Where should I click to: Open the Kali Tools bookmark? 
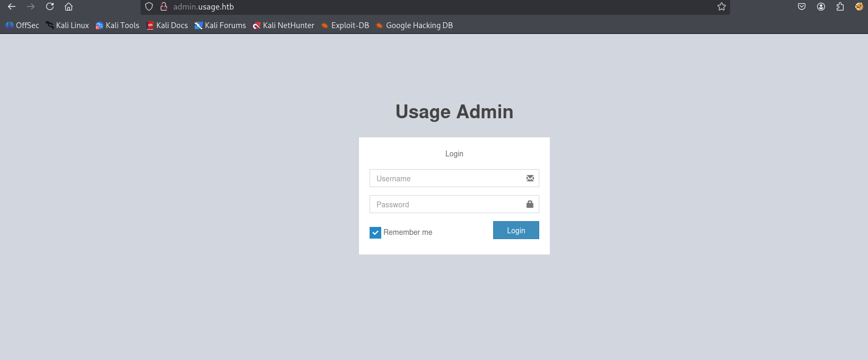pyautogui.click(x=117, y=25)
